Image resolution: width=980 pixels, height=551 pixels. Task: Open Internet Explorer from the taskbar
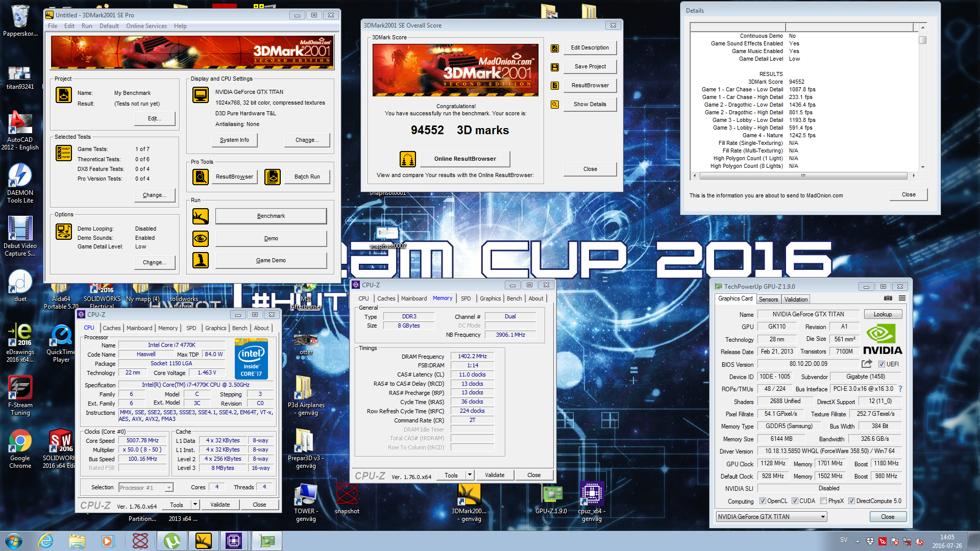coord(45,541)
